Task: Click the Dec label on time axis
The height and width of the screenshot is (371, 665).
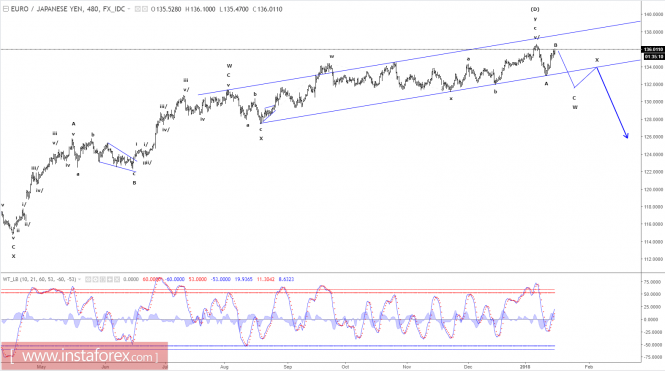Action: [x=468, y=367]
